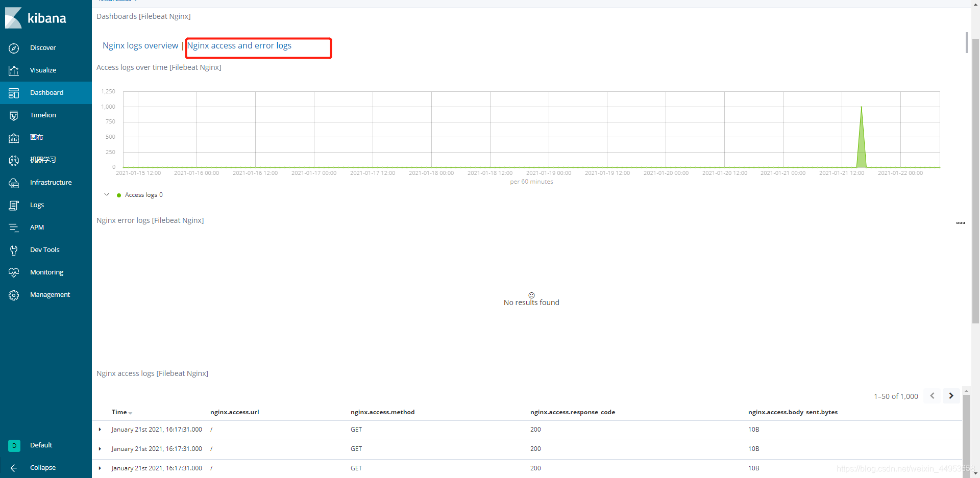
Task: Toggle Access logs legend series dot
Action: (119, 195)
